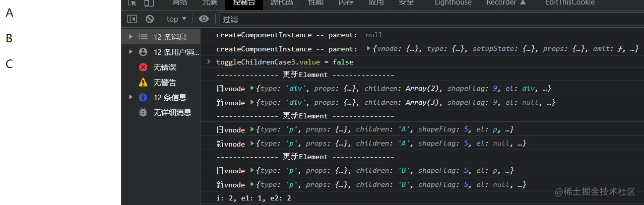Image resolution: width=644 pixels, height=205 pixels.
Task: Expand the 12 条消息 sidebar group
Action: tap(131, 37)
